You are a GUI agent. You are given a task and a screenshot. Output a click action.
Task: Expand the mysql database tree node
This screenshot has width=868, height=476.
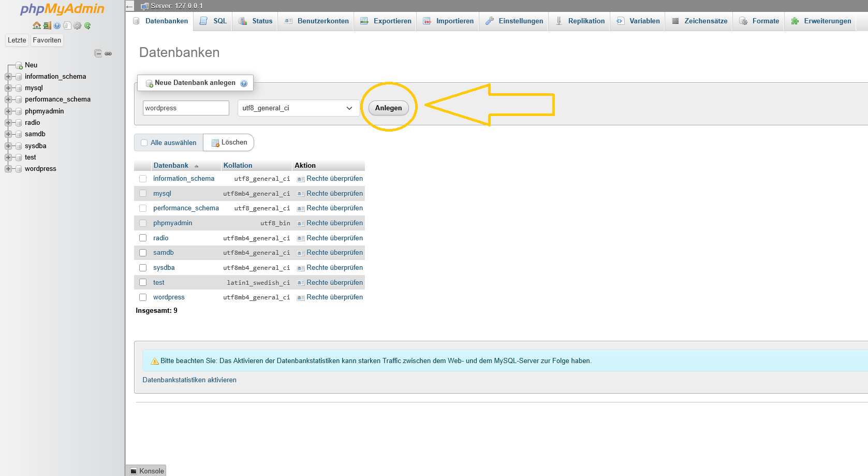coord(8,88)
